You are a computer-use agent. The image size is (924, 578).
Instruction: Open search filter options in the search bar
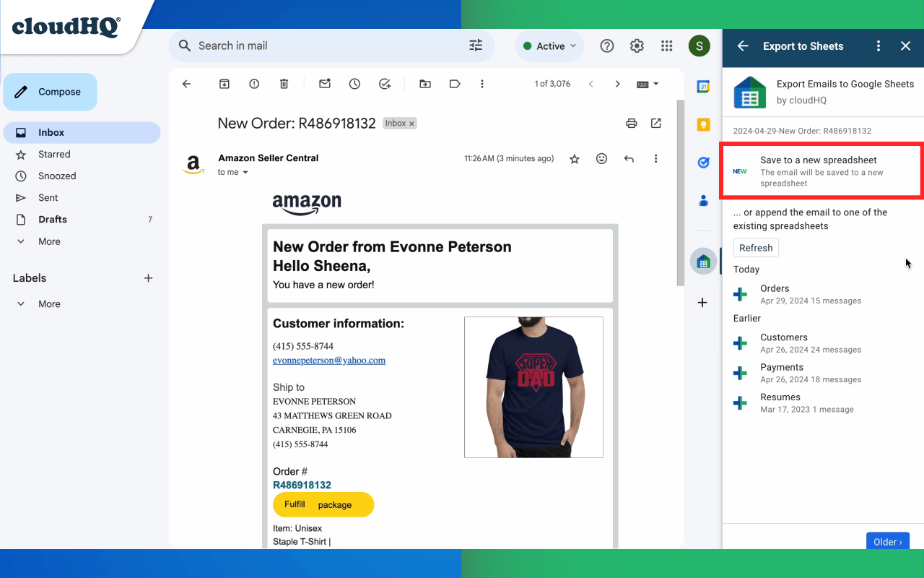(475, 46)
